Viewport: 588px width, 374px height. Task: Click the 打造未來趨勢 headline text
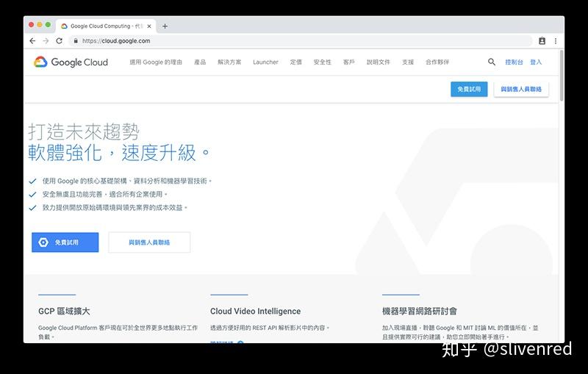click(84, 132)
